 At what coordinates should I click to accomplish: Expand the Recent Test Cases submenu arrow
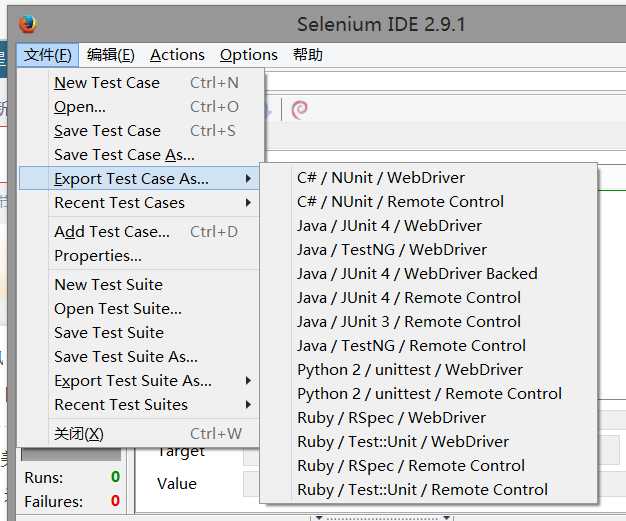tap(248, 203)
